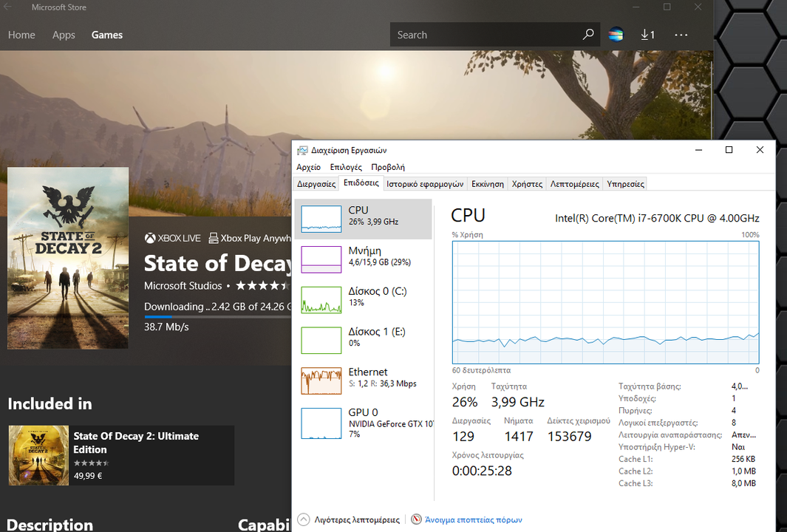The width and height of the screenshot is (787, 532).
Task: Collapse Task Manager with the fewer details arrow
Action: (303, 519)
